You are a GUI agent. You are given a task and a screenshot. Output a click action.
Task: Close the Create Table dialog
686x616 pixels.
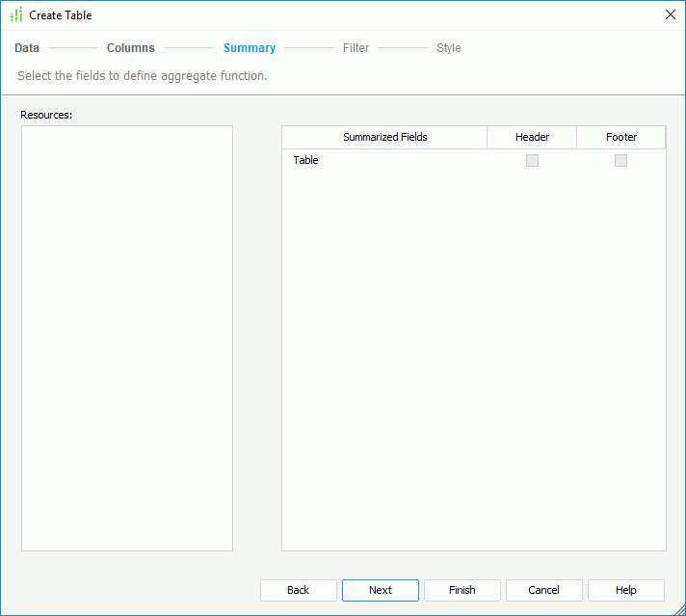671,14
